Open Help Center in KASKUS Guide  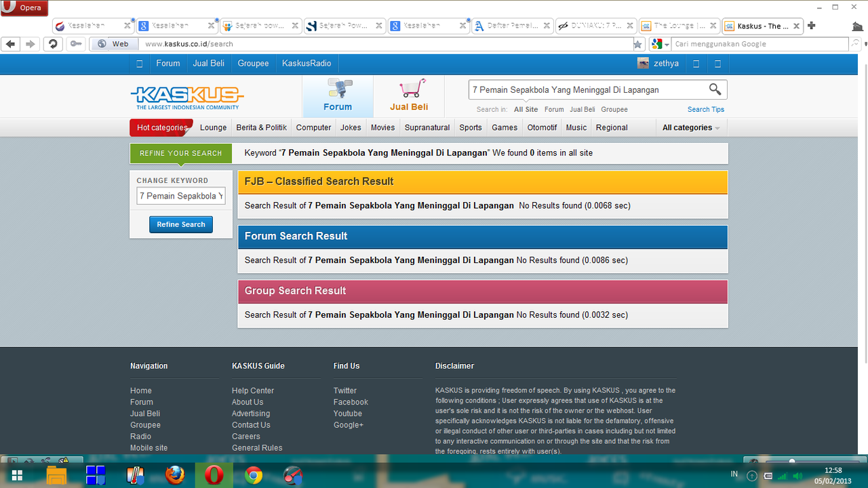[x=253, y=390]
